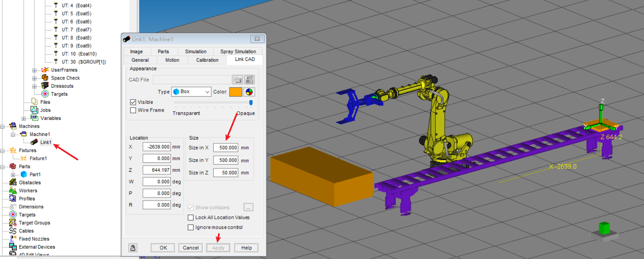Click the Dimensions icon in the tree
Image resolution: width=644 pixels, height=259 pixels.
pos(13,206)
